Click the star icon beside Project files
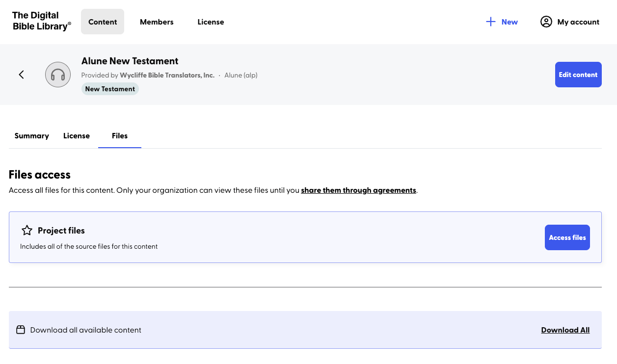 [x=27, y=231]
